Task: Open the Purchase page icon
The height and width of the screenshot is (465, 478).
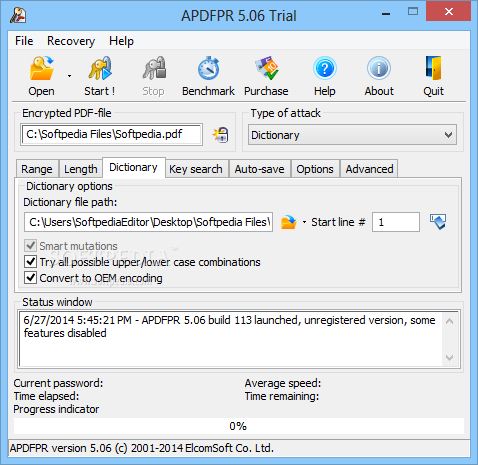Action: pos(267,68)
